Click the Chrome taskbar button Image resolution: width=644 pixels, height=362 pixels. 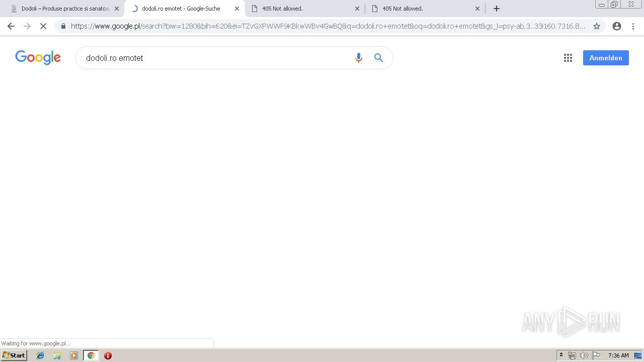click(91, 355)
